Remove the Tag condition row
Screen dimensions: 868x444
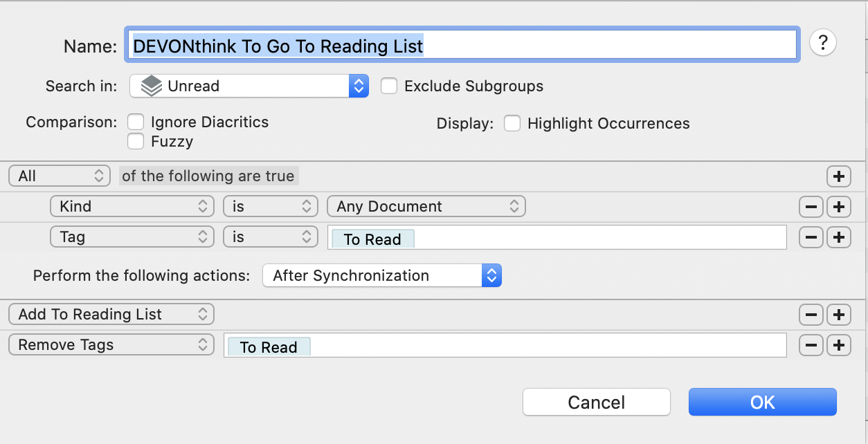click(811, 237)
